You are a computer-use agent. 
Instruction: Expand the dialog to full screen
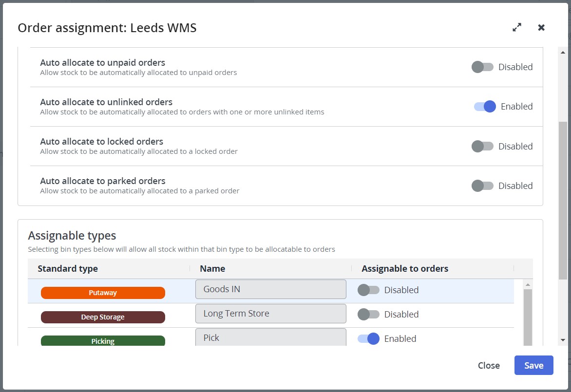(x=517, y=28)
